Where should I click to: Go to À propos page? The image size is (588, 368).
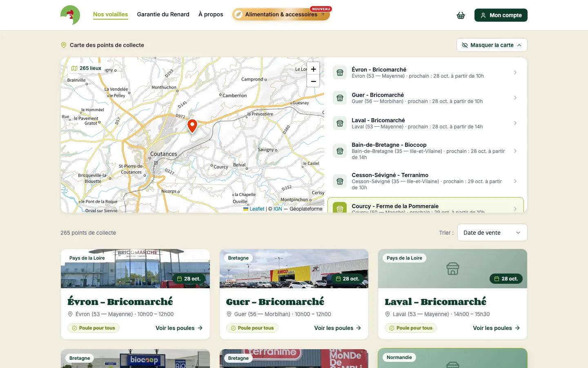[211, 14]
